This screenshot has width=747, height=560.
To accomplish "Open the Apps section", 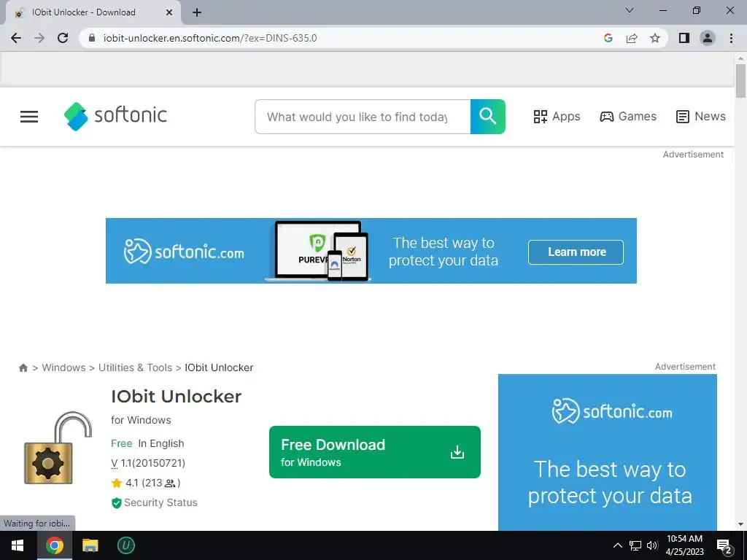I will click(x=557, y=117).
